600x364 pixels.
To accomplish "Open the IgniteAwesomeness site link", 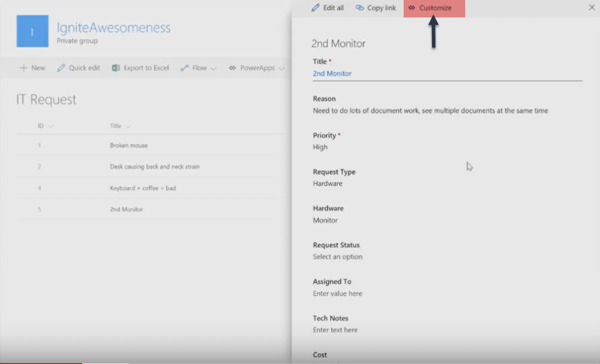I will click(113, 27).
